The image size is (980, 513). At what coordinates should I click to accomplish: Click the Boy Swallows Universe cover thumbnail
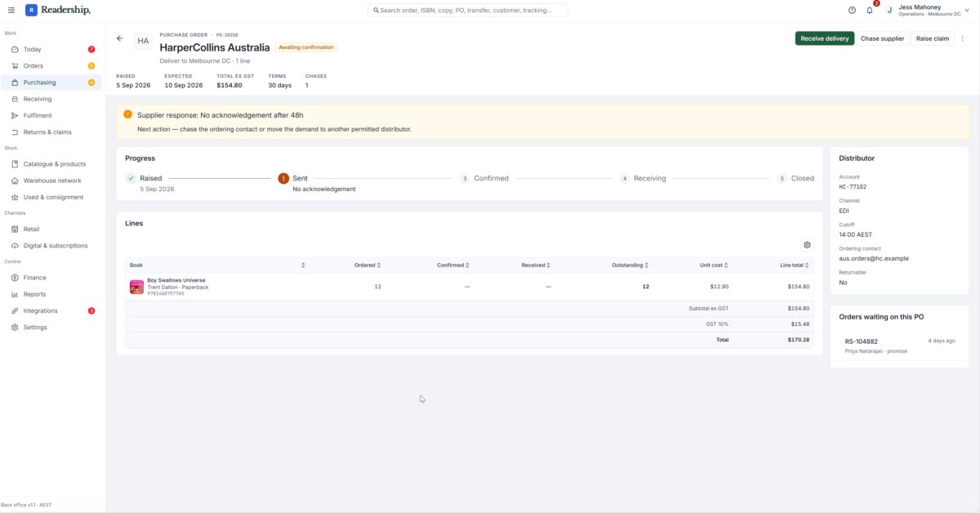[136, 287]
